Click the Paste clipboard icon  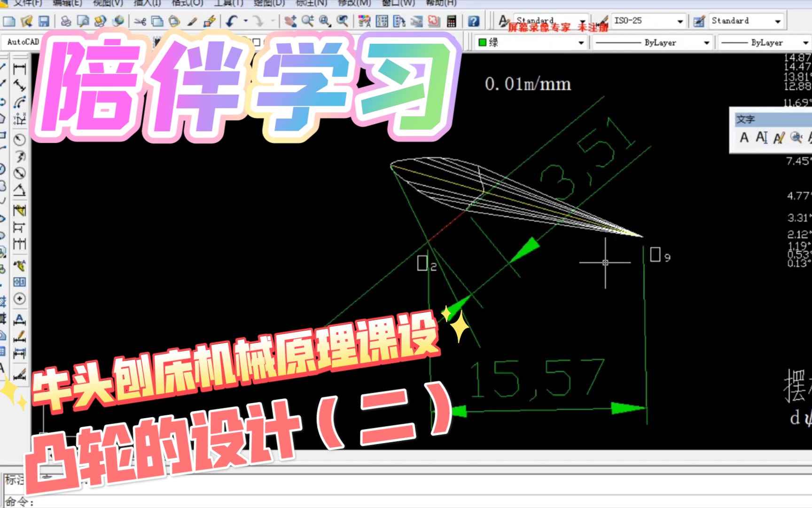click(174, 21)
